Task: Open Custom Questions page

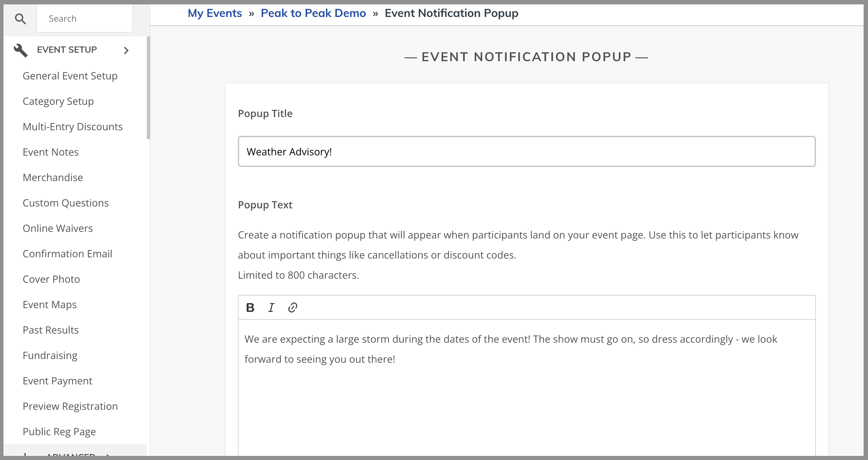Action: click(66, 203)
